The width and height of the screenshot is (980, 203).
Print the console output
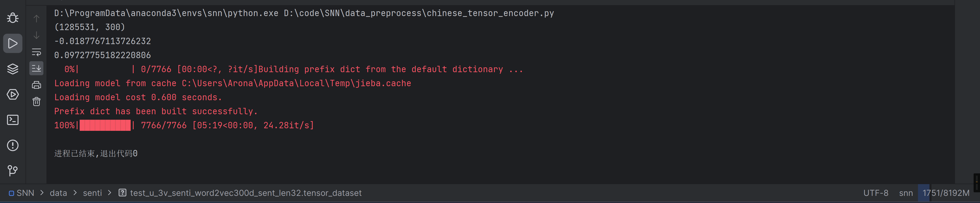36,85
